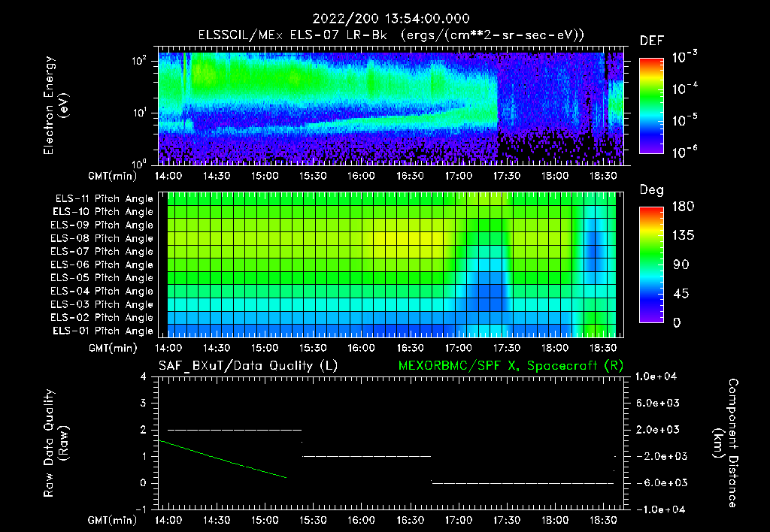The width and height of the screenshot is (770, 532).
Task: Click the ELS-06 Pitch Angle row label
Action: pyautogui.click(x=102, y=265)
